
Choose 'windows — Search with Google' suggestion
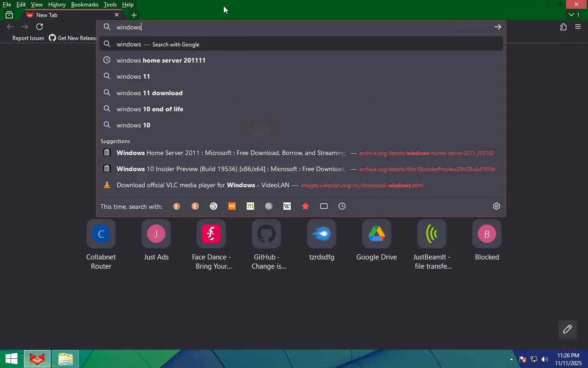(301, 44)
